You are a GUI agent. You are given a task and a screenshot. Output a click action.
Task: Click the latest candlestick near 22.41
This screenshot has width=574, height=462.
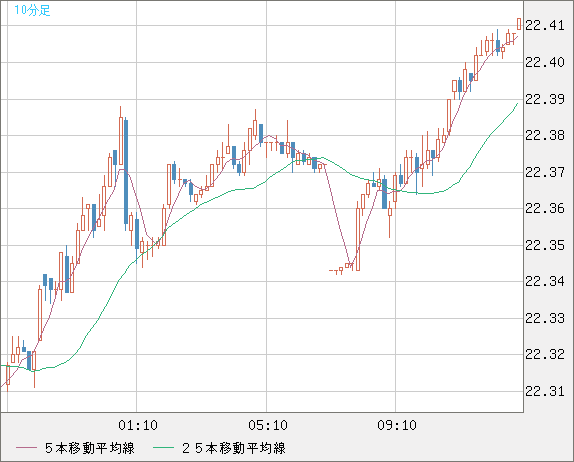[x=519, y=24]
